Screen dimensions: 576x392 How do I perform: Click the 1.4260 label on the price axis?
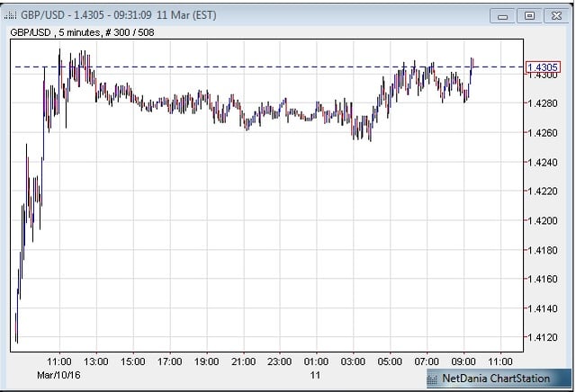(x=543, y=133)
